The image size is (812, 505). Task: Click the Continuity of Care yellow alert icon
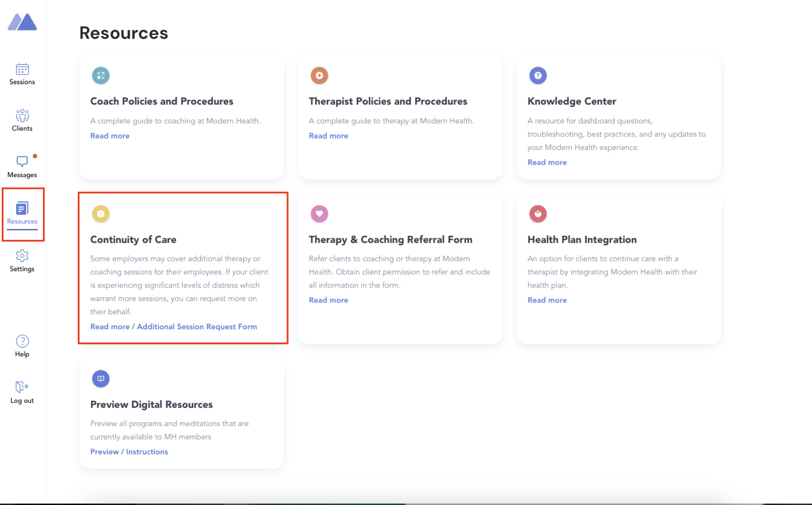click(101, 213)
